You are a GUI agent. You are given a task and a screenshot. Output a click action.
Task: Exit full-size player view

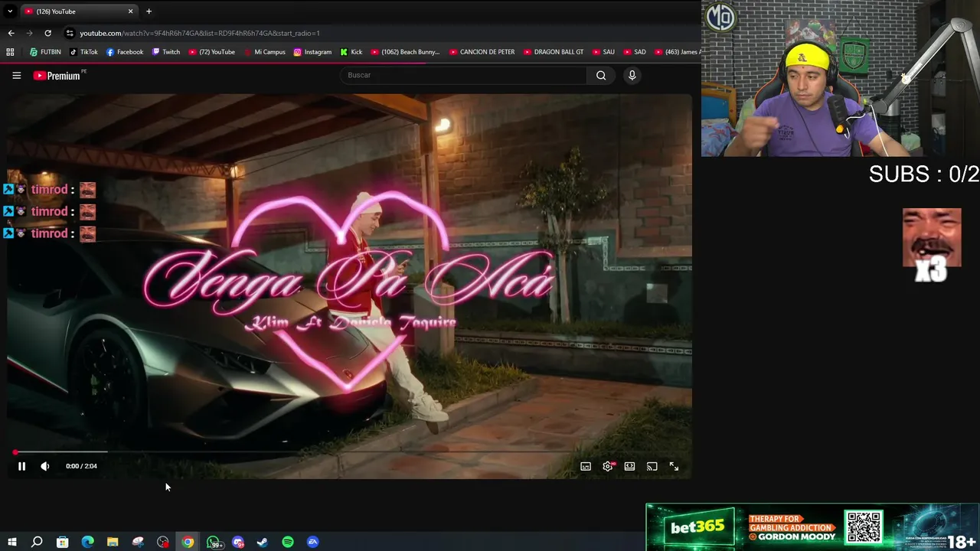tap(674, 466)
